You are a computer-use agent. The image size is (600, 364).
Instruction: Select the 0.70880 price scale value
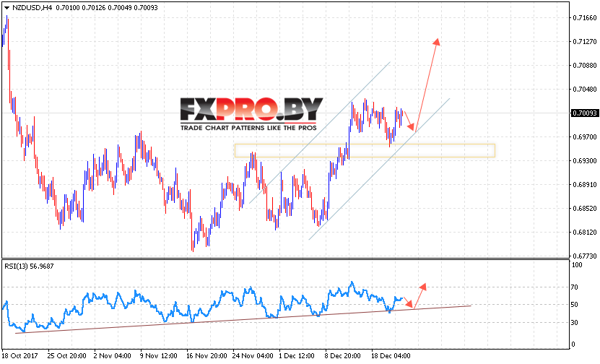point(585,66)
